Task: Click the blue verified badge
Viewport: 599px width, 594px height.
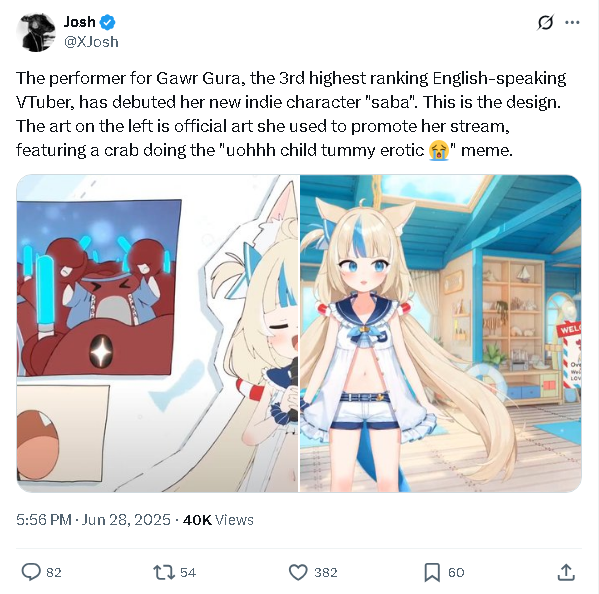Action: 107,22
